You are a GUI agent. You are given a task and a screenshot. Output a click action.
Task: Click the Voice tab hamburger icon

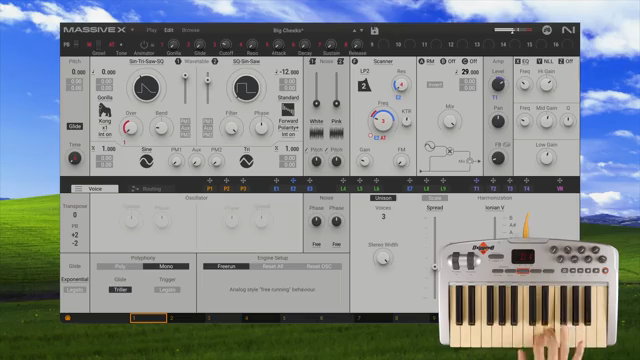[x=78, y=189]
